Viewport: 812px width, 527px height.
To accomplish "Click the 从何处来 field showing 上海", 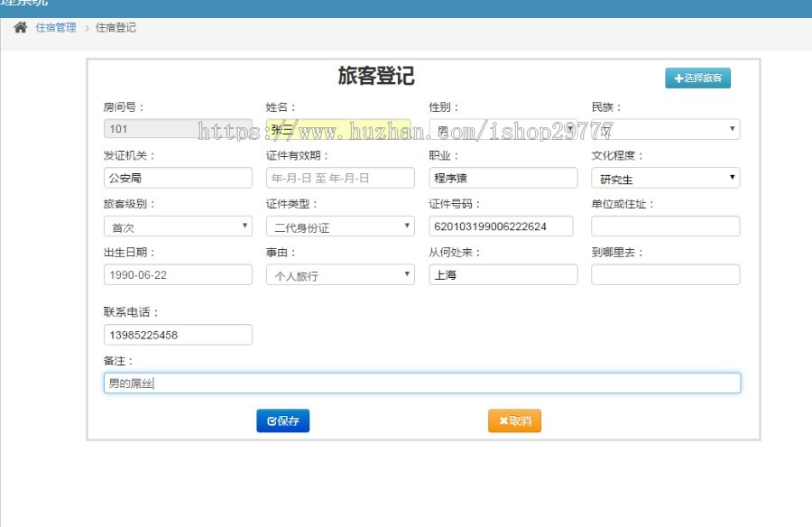I will coord(503,274).
